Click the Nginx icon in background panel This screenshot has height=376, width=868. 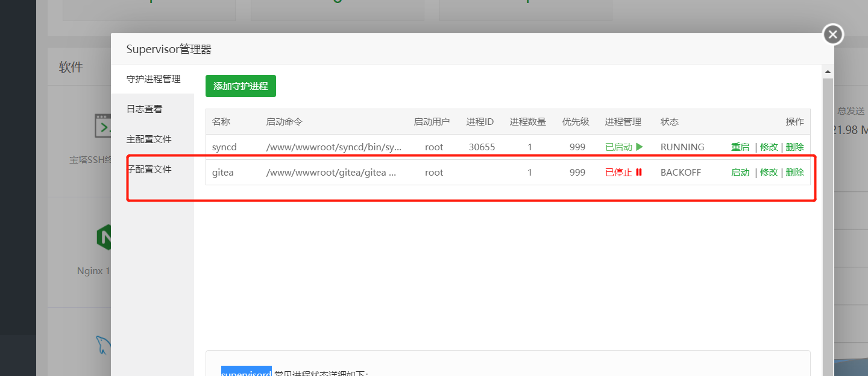(103, 237)
